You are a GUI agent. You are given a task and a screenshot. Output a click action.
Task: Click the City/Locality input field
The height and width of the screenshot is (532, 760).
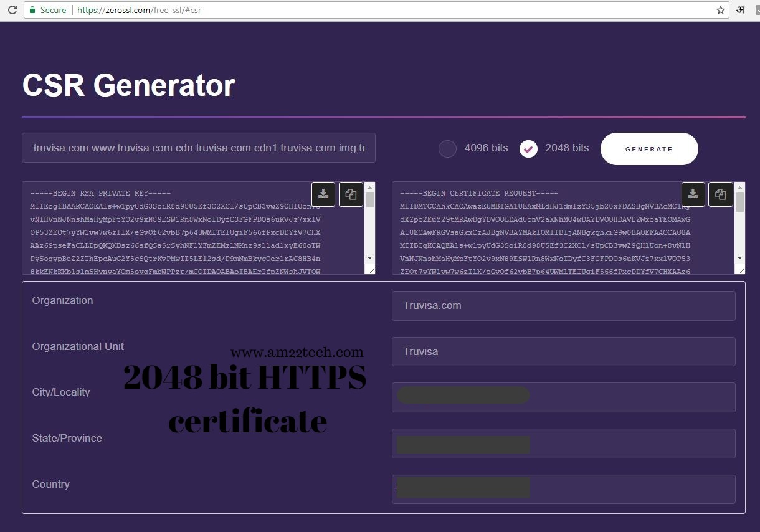click(564, 397)
